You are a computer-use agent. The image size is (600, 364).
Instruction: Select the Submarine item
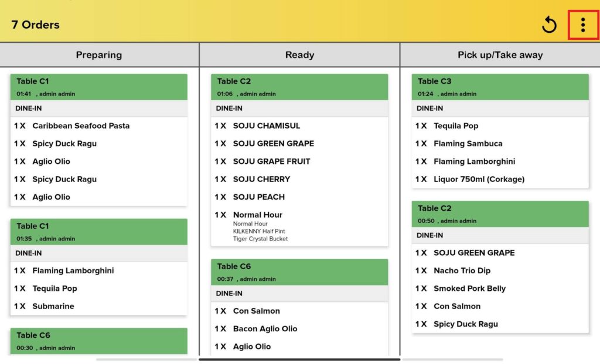(x=53, y=306)
